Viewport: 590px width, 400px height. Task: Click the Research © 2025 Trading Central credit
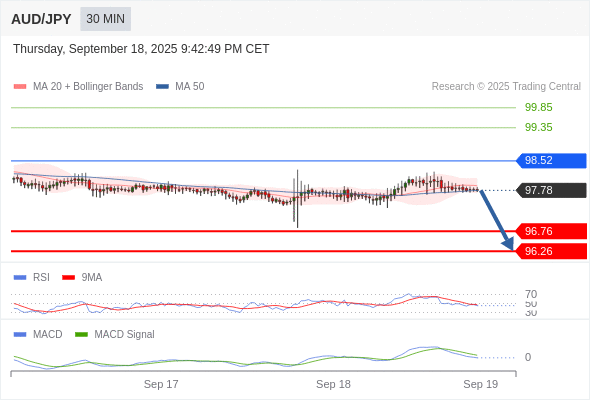506,86
